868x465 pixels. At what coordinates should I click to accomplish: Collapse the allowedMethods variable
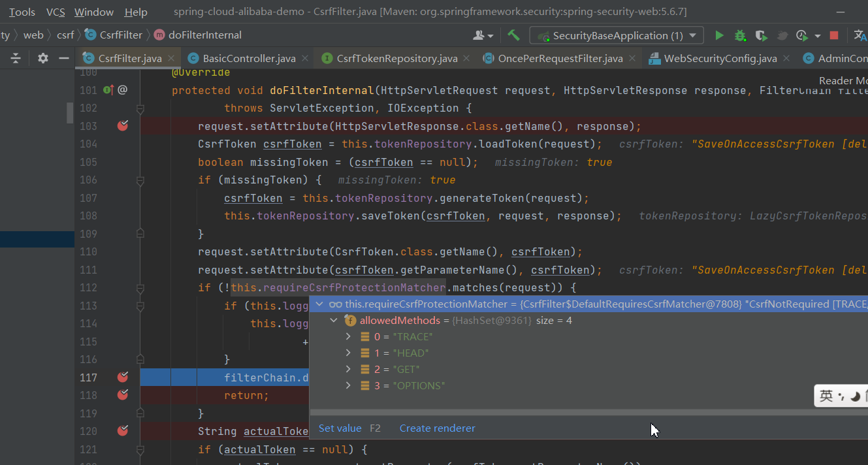334,321
